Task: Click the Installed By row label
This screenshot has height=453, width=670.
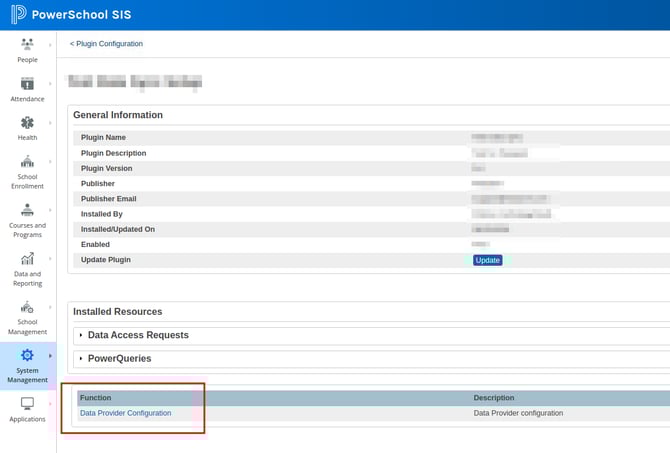Action: click(102, 214)
